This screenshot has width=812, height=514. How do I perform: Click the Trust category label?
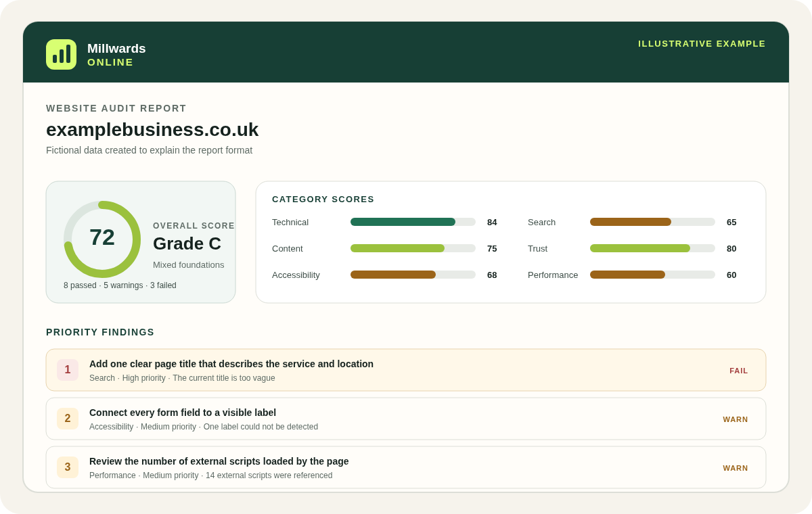(x=537, y=248)
